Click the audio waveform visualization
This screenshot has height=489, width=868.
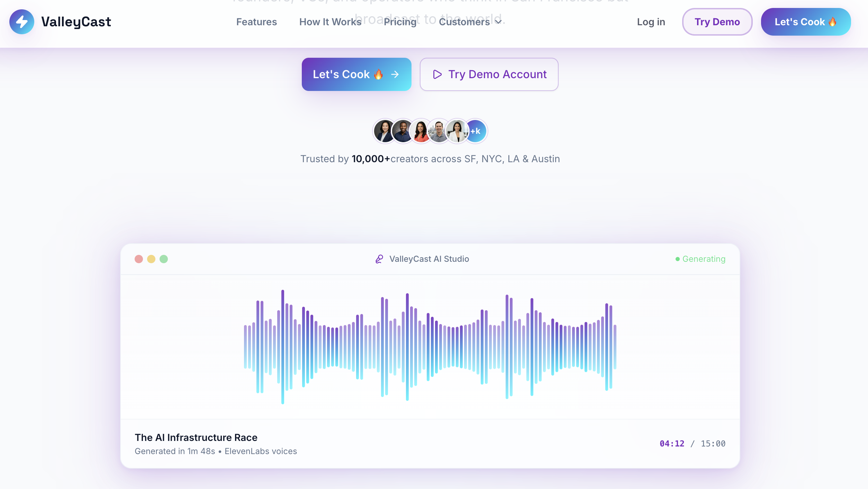tap(430, 347)
